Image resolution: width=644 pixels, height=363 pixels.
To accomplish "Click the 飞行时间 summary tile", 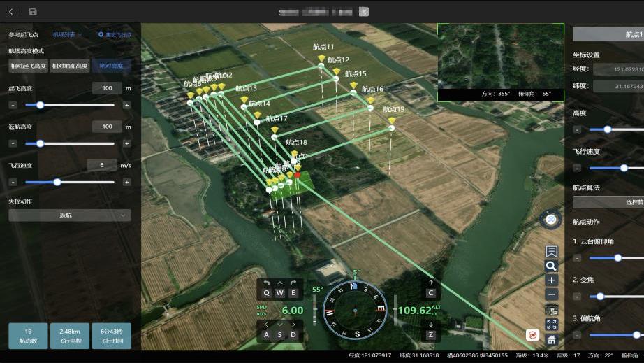I will pyautogui.click(x=111, y=336).
